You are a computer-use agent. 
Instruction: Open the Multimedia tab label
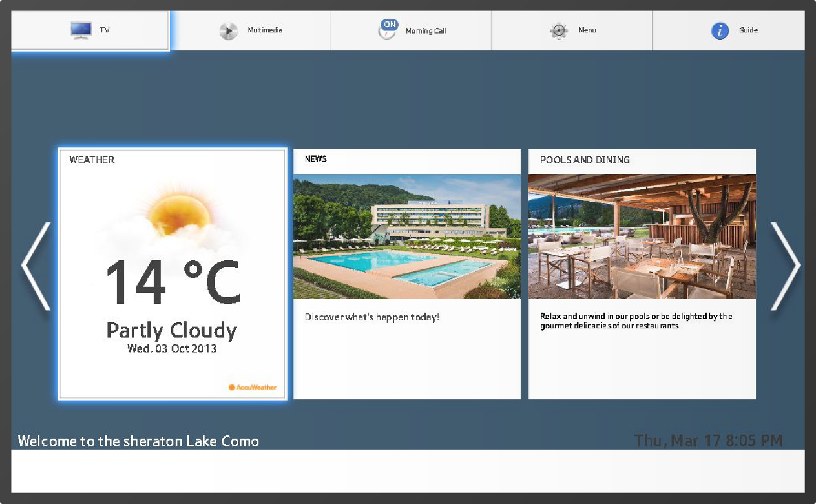pos(265,30)
